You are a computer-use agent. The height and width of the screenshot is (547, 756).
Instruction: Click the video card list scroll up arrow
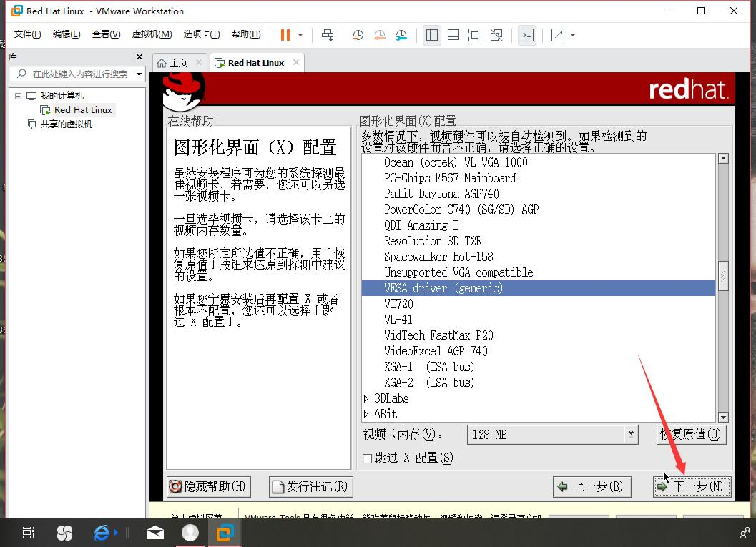(x=722, y=159)
